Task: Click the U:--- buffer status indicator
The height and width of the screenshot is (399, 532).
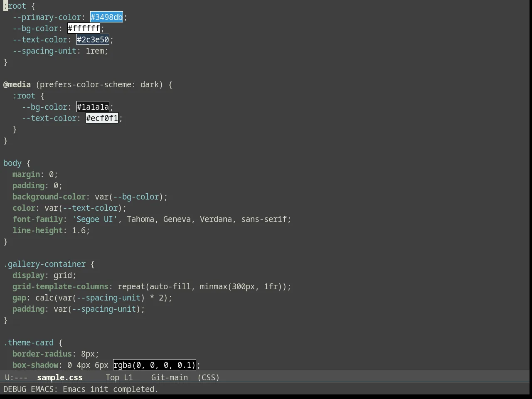Action: pos(16,377)
